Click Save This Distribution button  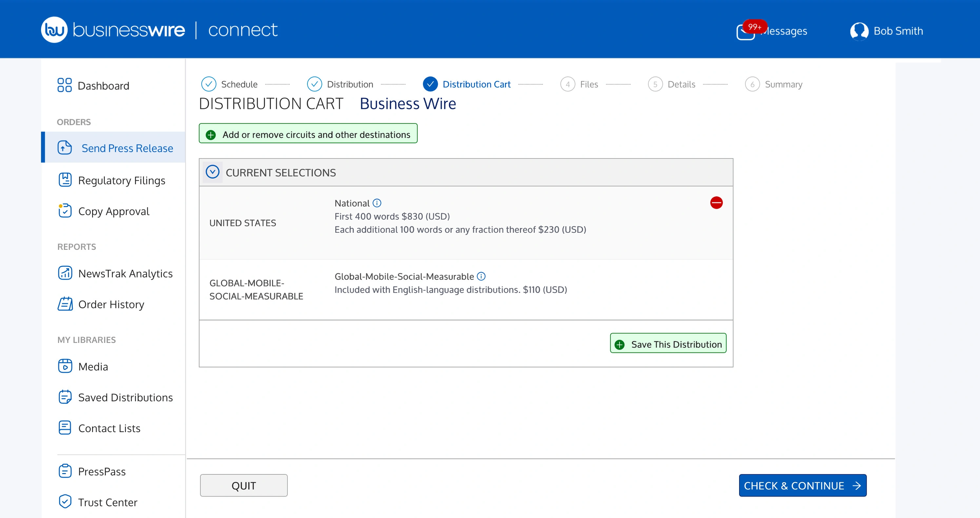click(x=668, y=344)
